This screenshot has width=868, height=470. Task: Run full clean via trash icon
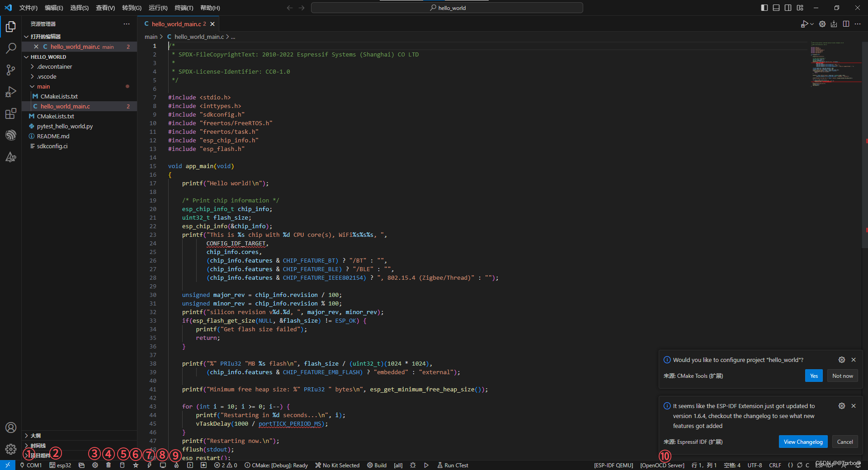[108, 465]
